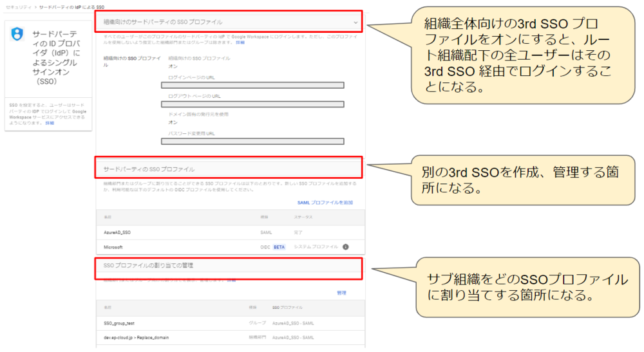644x352 pixels.
Task: Open 詳細 link after グループは除きます
Action: point(240,42)
